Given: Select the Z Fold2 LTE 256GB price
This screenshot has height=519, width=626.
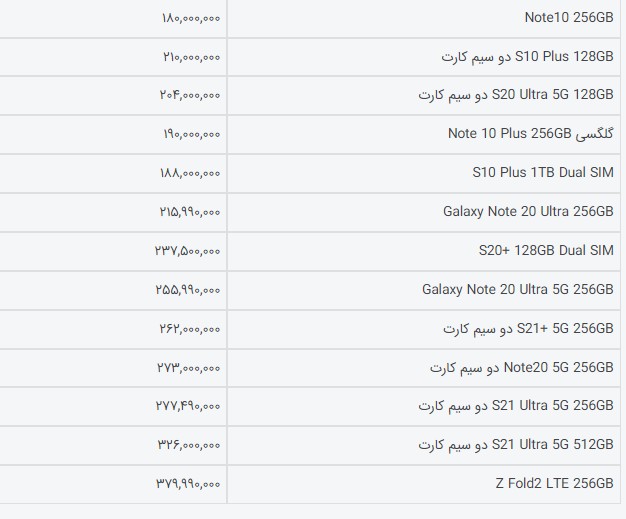Looking at the screenshot, I should (188, 483).
